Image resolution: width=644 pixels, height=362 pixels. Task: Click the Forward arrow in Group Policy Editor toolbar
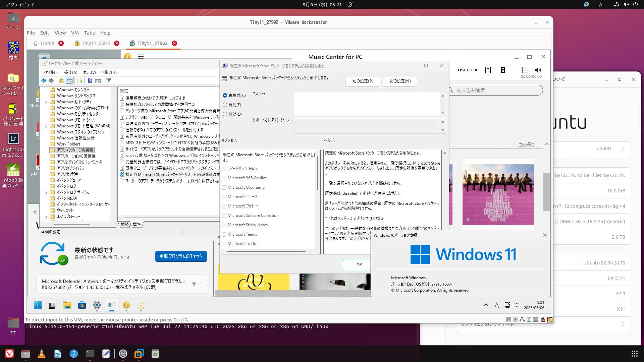[x=51, y=81]
